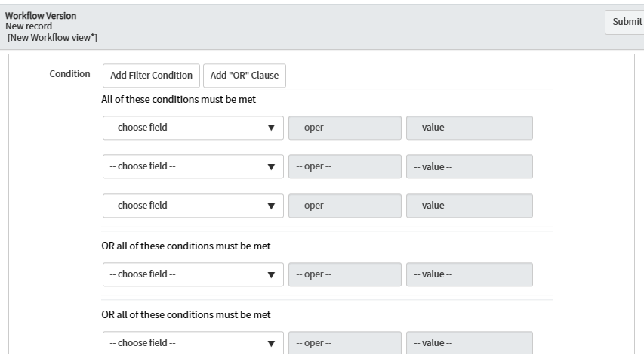Expand choose field in the first OR section
Viewport: 644px width, 359px height.
193,274
